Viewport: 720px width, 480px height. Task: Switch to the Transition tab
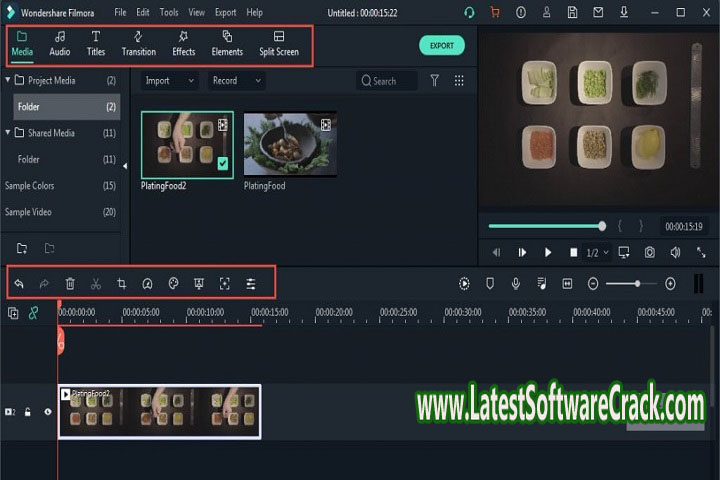click(138, 44)
